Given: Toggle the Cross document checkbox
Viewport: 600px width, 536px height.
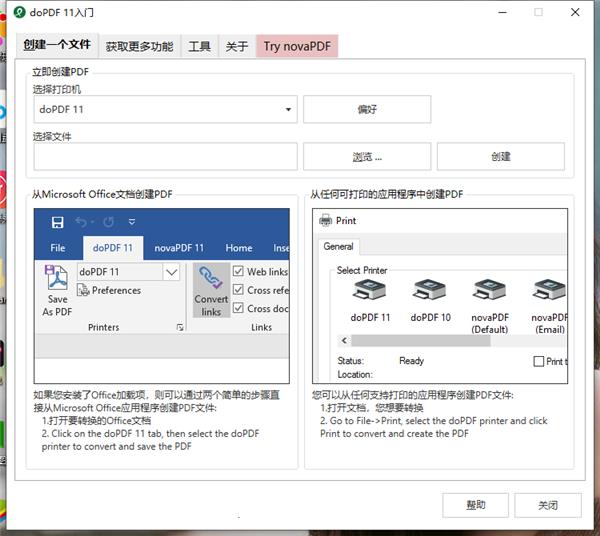Looking at the screenshot, I should tap(238, 308).
